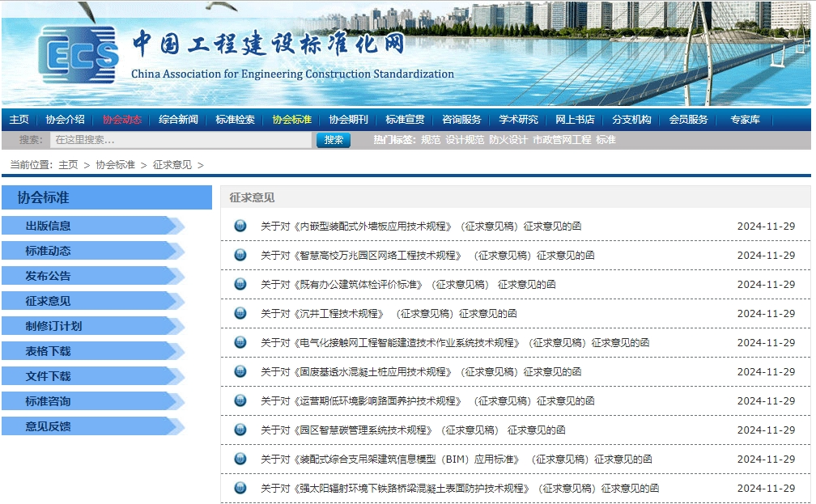Click bullet icon beside 装配式综合支吊架 notice
The width and height of the screenshot is (816, 504).
(240, 459)
